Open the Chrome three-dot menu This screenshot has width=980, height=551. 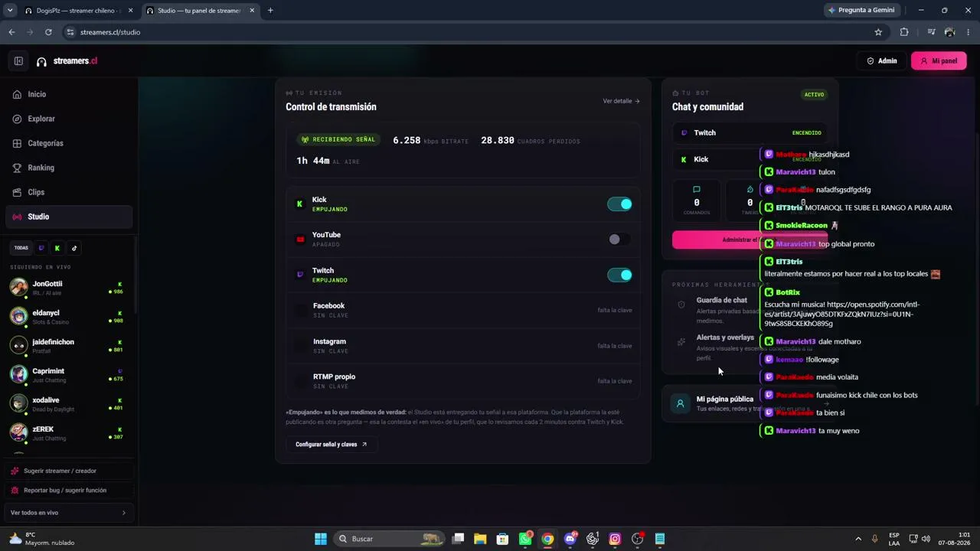(969, 32)
